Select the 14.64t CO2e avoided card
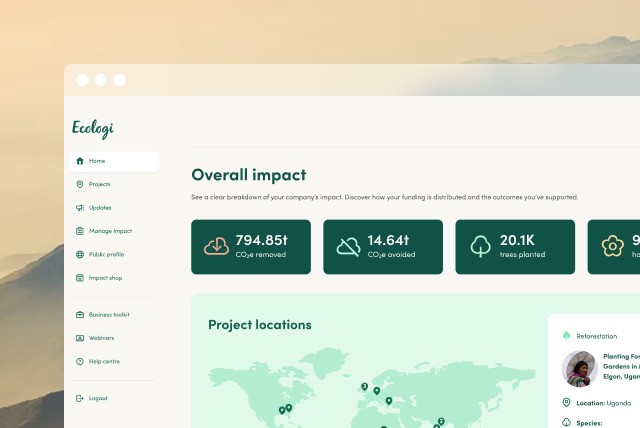Image resolution: width=640 pixels, height=428 pixels. point(383,247)
